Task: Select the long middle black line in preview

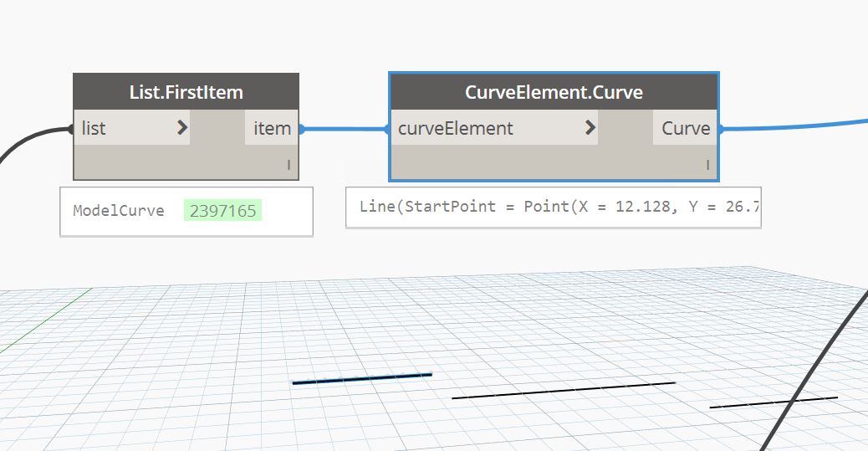Action: pyautogui.click(x=564, y=390)
